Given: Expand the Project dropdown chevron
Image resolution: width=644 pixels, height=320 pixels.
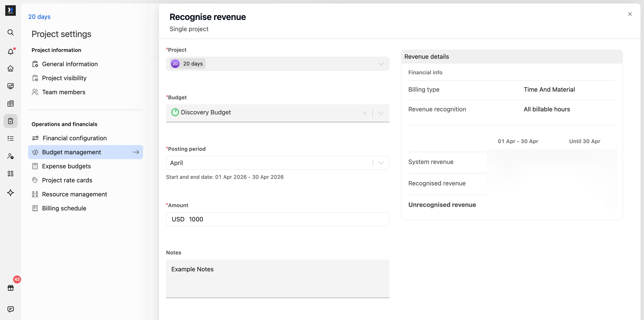Looking at the screenshot, I should tap(381, 64).
